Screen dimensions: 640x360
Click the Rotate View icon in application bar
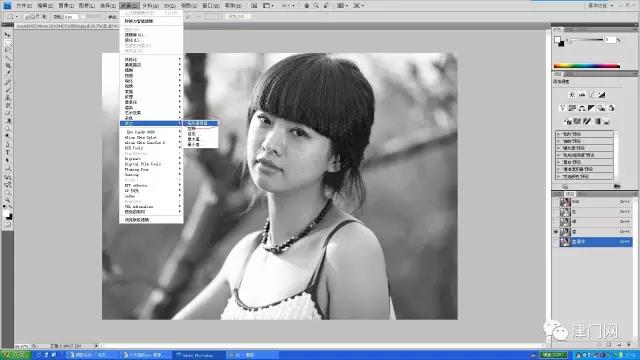[326, 6]
